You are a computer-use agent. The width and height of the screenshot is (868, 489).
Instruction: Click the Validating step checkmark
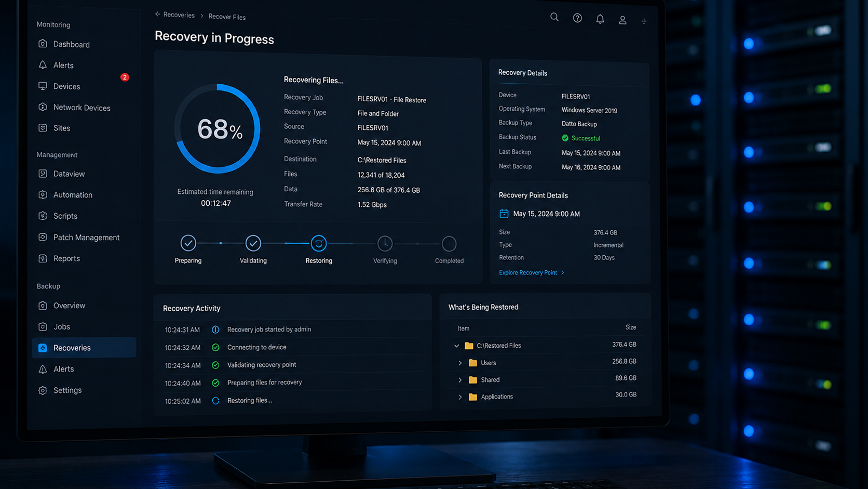pos(253,243)
